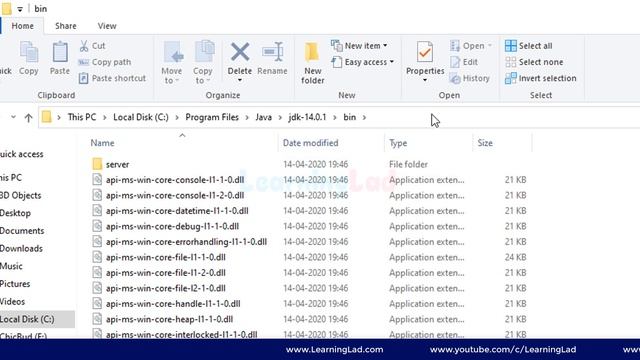
Task: Switch to the Home ribbon tab
Action: (22, 26)
